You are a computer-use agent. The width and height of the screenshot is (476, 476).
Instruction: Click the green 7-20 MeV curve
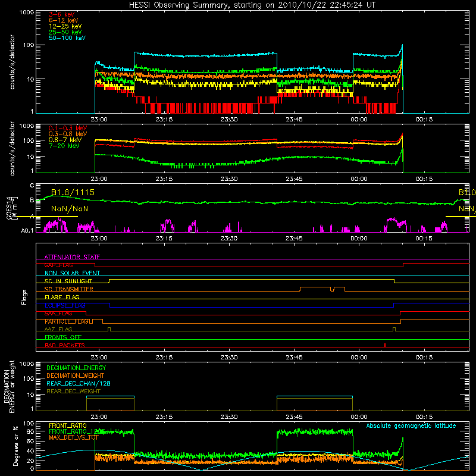(x=249, y=161)
